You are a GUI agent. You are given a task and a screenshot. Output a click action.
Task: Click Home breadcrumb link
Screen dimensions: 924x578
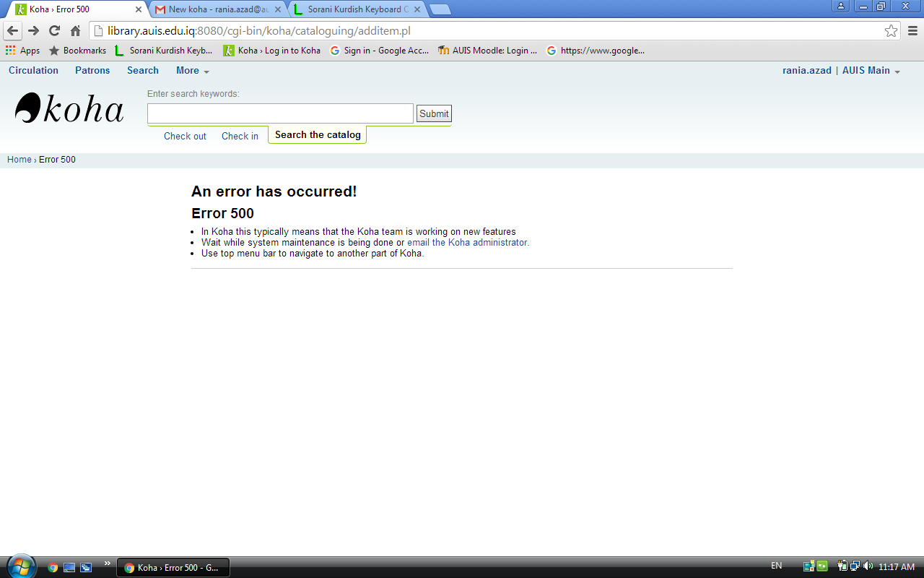tap(19, 160)
